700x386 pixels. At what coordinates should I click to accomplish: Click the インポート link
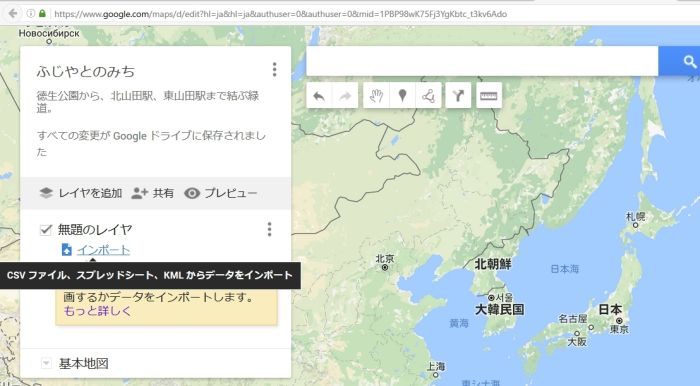103,250
